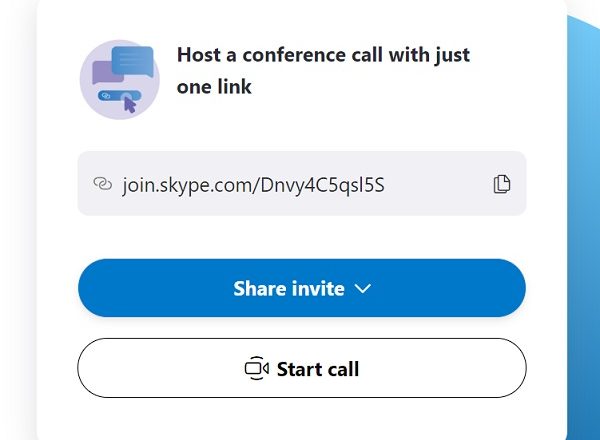Click the purple cursor arrow graphic
The image size is (600, 440).
pyautogui.click(x=131, y=104)
